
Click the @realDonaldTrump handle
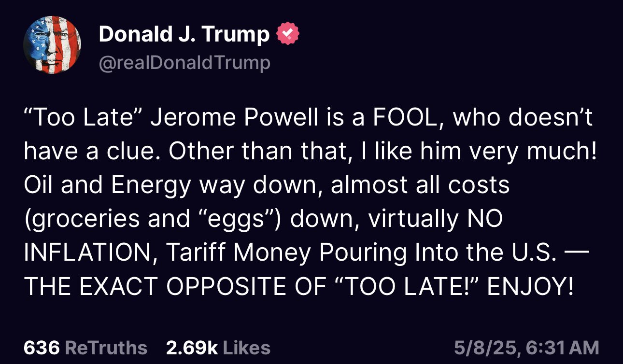(x=184, y=63)
